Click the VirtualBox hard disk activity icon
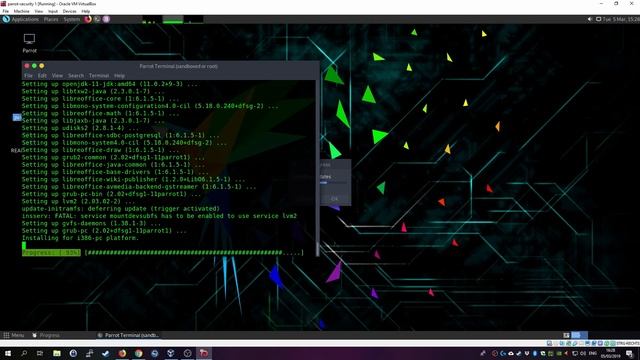The image size is (640, 360). coord(549,343)
